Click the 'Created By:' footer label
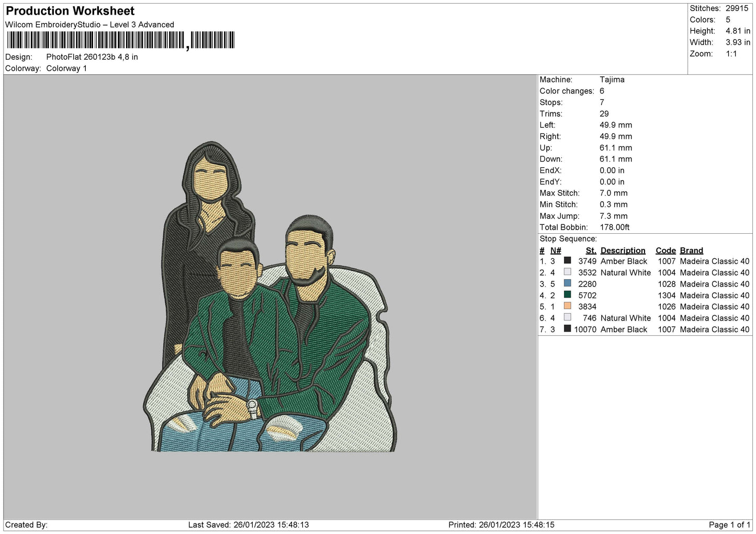 point(26,525)
